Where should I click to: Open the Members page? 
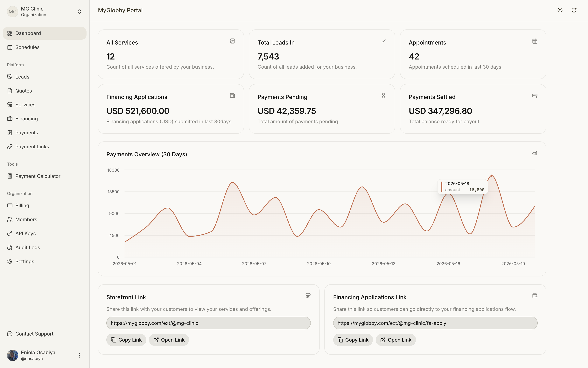point(45,219)
